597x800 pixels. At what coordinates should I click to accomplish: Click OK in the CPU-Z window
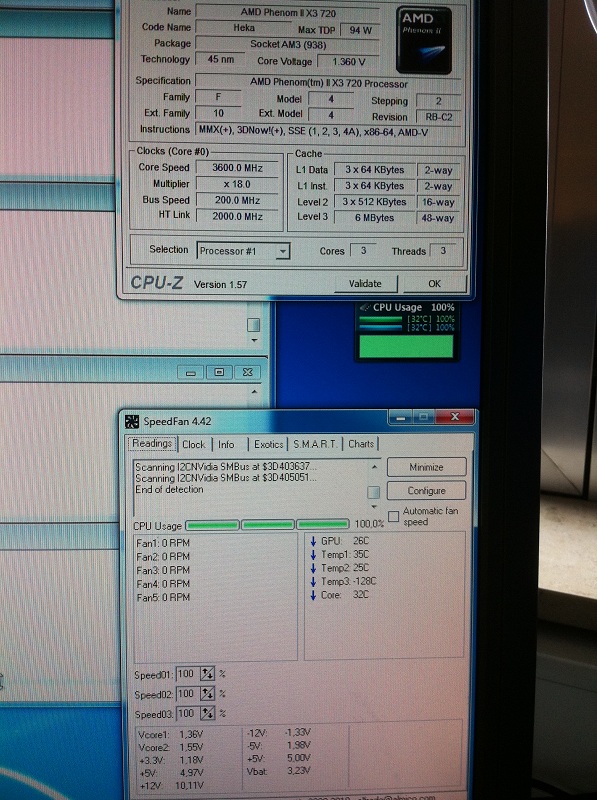coord(435,284)
